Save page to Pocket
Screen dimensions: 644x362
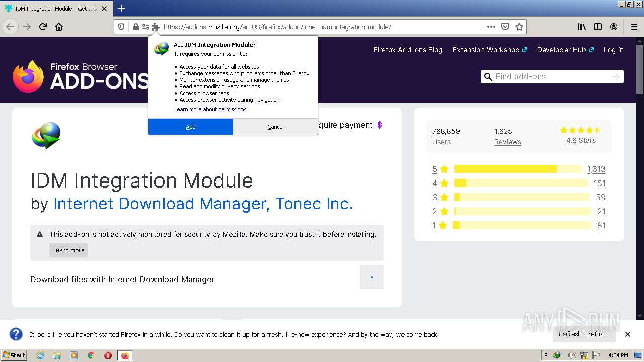coord(505,27)
